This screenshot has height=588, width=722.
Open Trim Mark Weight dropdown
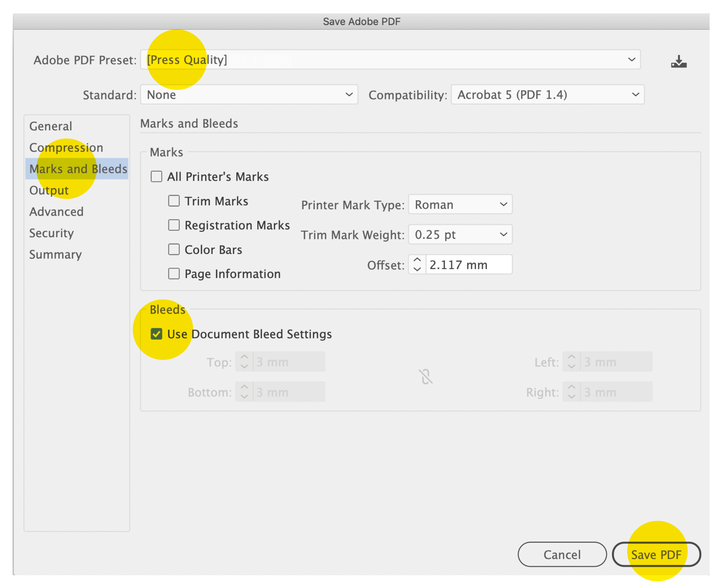pos(460,234)
